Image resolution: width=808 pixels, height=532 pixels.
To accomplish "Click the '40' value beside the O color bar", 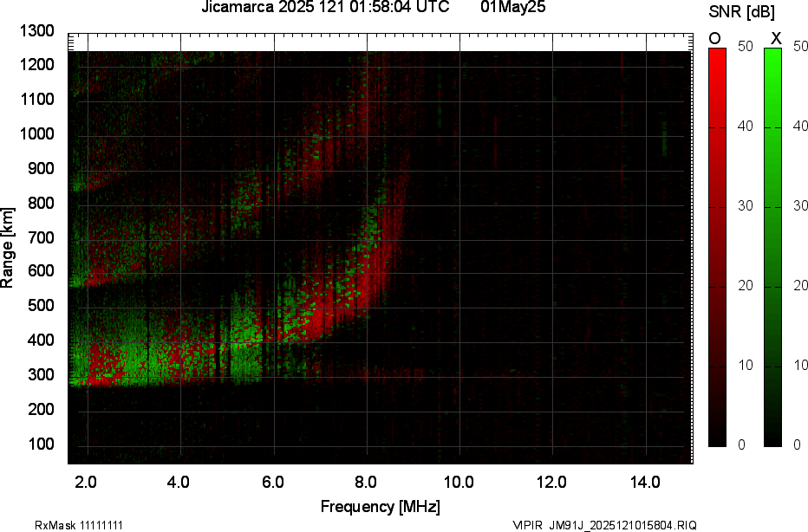I will click(x=745, y=127).
